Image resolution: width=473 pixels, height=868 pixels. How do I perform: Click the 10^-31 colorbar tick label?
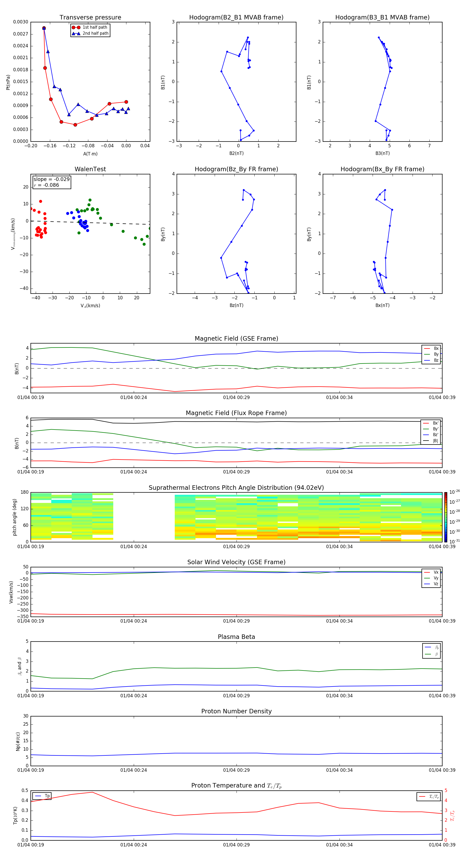[x=455, y=542]
